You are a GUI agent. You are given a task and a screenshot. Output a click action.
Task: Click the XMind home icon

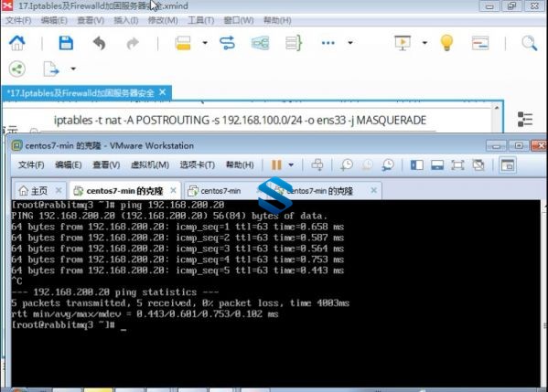pyautogui.click(x=16, y=43)
